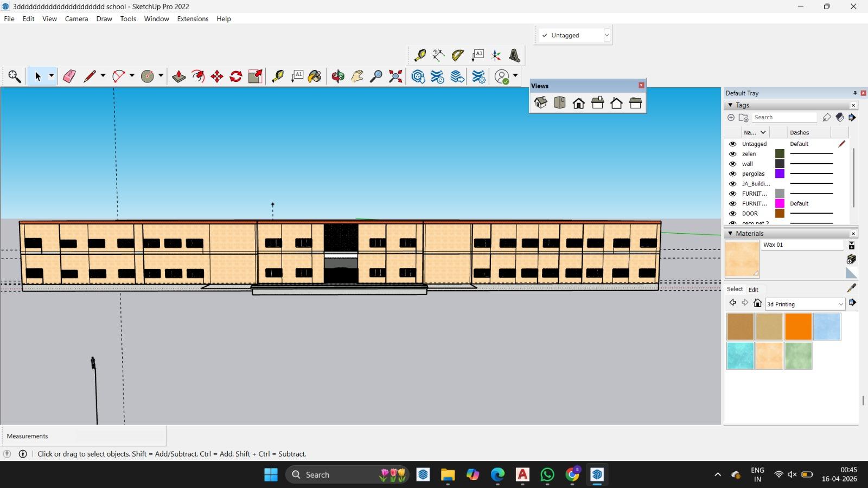Choose the Move tool
The width and height of the screenshot is (868, 488).
217,76
